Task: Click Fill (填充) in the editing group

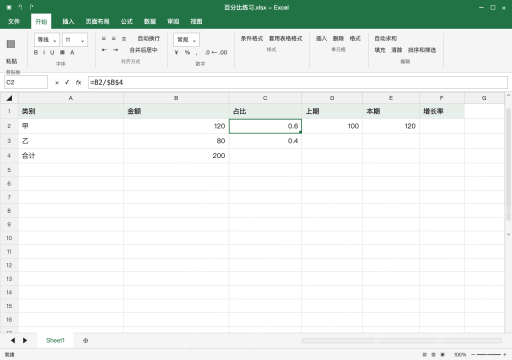Action: pos(380,50)
